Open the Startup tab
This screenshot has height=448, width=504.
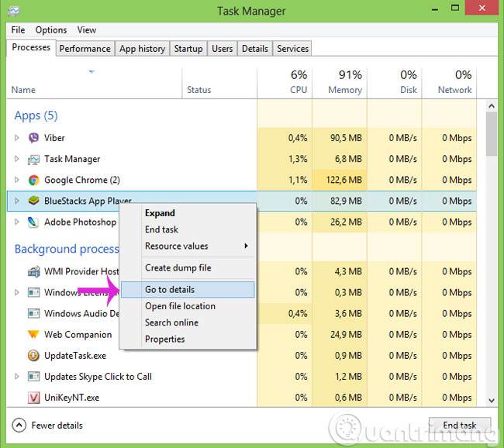(188, 48)
